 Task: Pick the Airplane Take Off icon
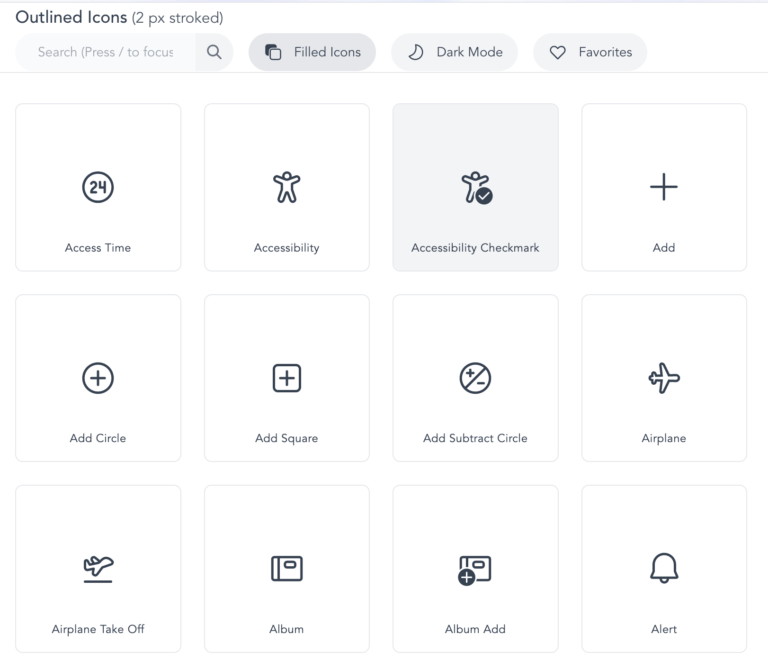(x=98, y=568)
